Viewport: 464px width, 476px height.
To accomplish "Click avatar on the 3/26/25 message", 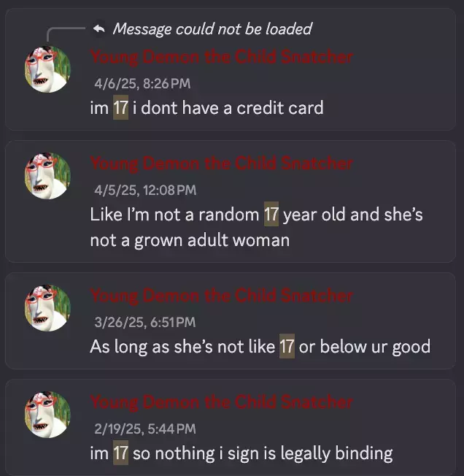I will [x=47, y=308].
